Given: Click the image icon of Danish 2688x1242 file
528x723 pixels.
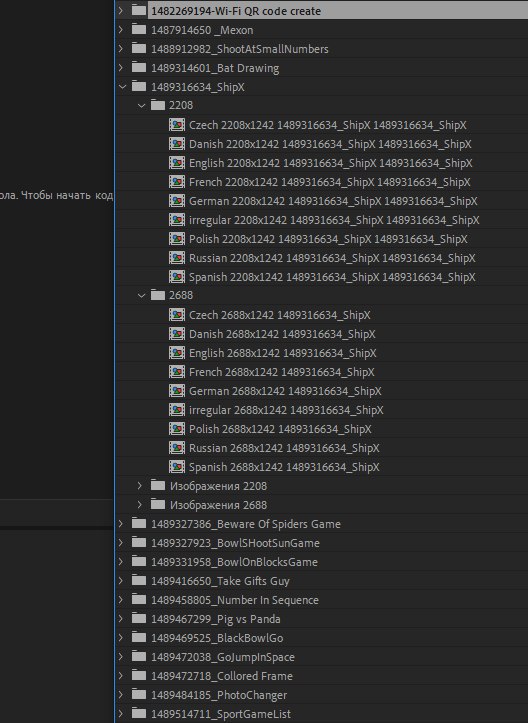Looking at the screenshot, I should (x=177, y=334).
